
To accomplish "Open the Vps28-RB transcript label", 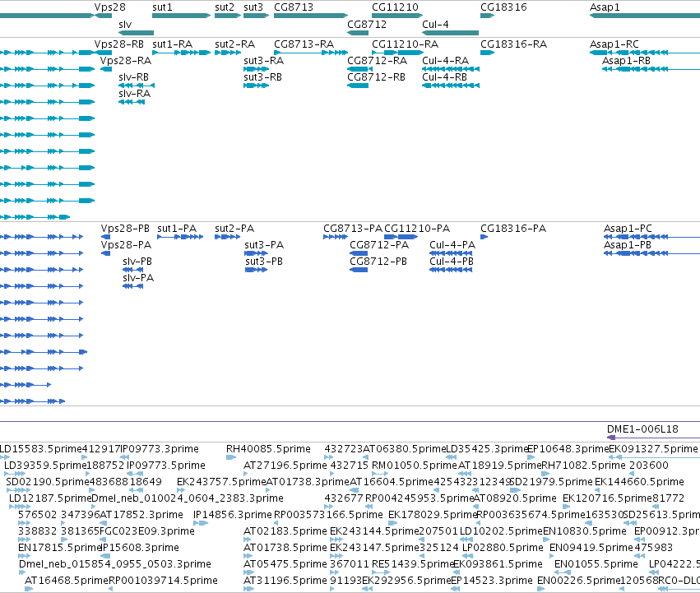I will (119, 44).
